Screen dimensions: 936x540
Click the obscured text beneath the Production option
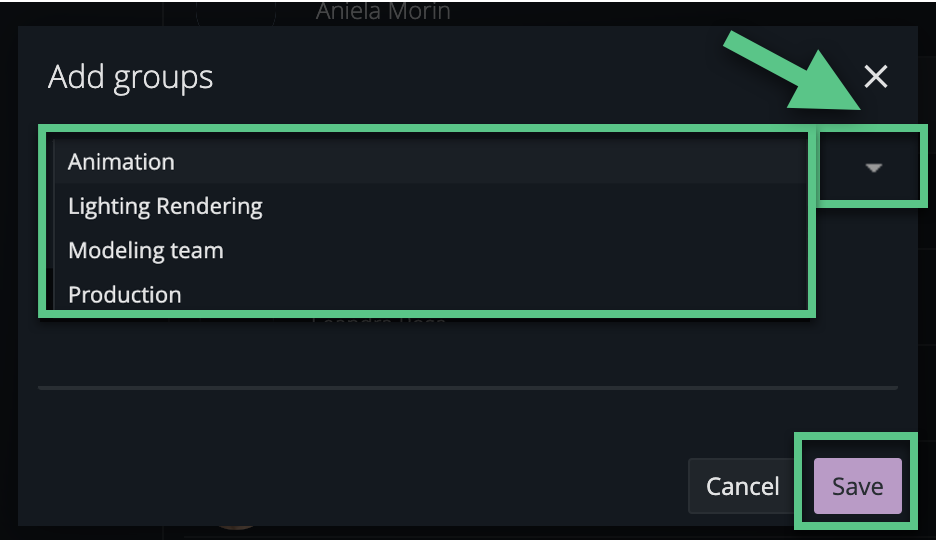tap(379, 322)
